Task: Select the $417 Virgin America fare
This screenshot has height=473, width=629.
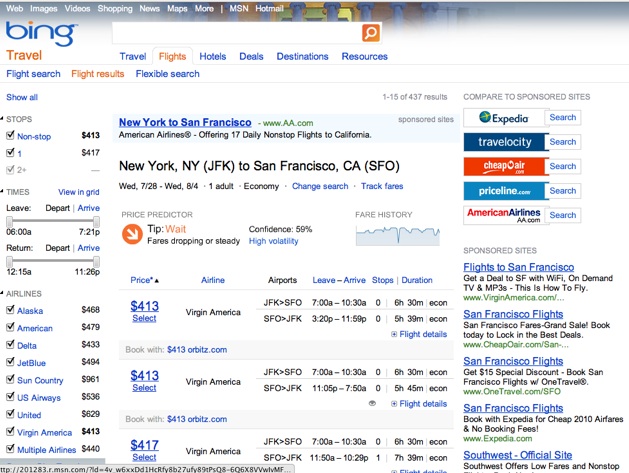Action: (x=144, y=457)
